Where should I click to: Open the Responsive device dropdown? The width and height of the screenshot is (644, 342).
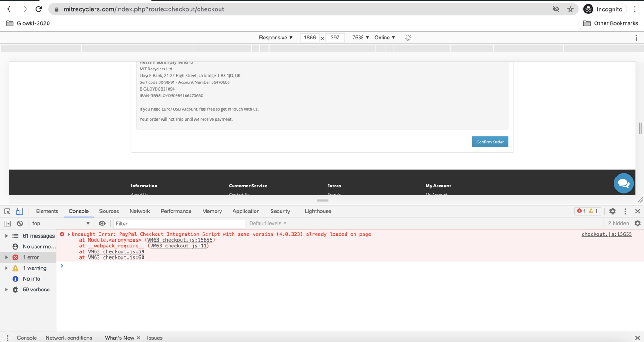click(276, 38)
